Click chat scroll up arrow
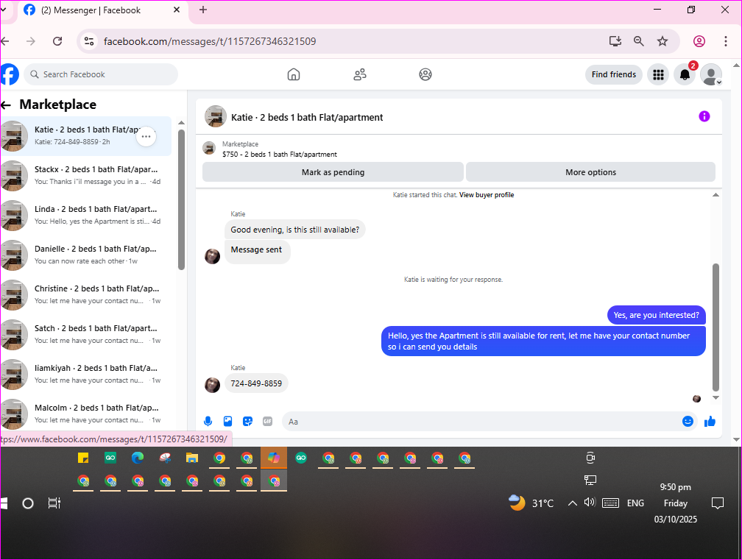742x560 pixels. click(x=715, y=195)
